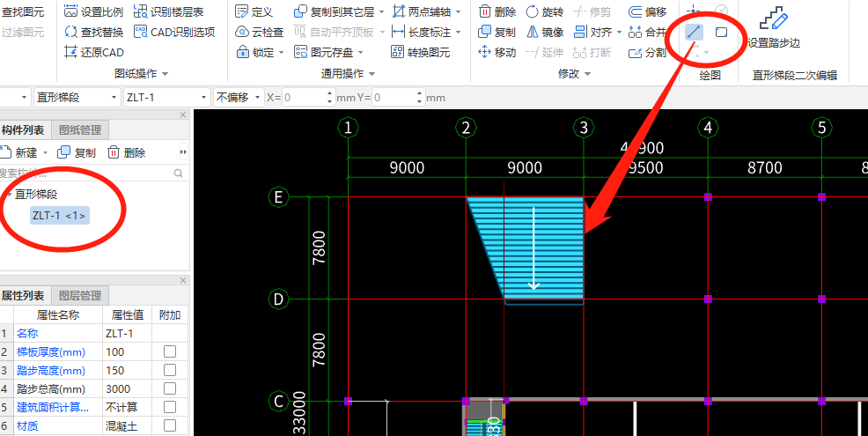Tick the 附加 checkbox for 建筑面积计算
The image size is (868, 436).
170,407
